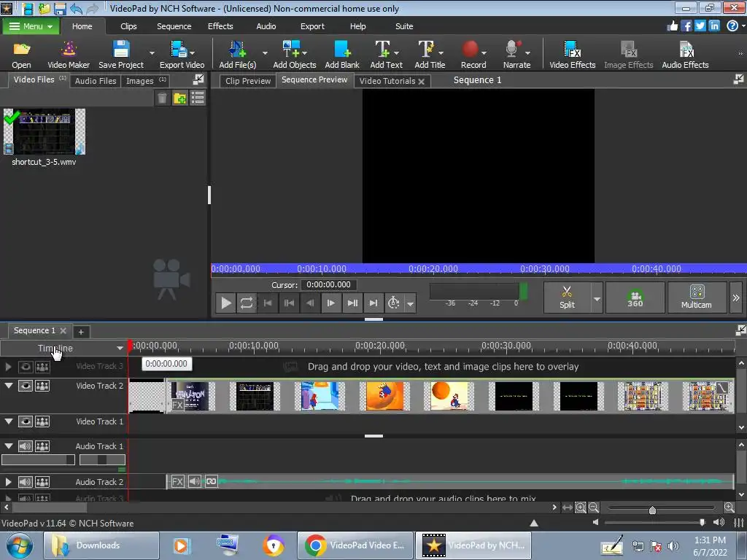This screenshot has width=747, height=560.
Task: Toggle mute on Audio Track 2 clip
Action: click(x=194, y=482)
